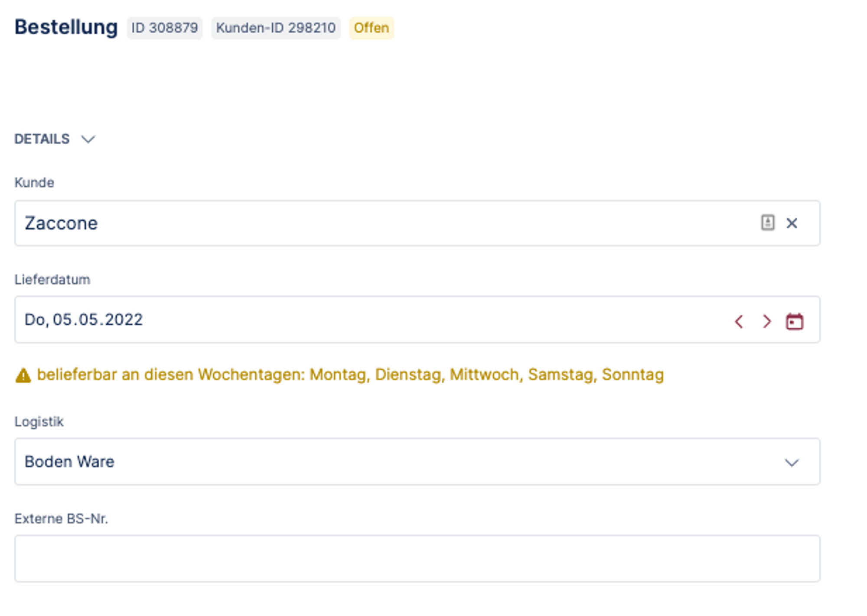This screenshot has height=616, width=867.
Task: Click the Kunden-ID 298210 badge
Action: (x=276, y=28)
